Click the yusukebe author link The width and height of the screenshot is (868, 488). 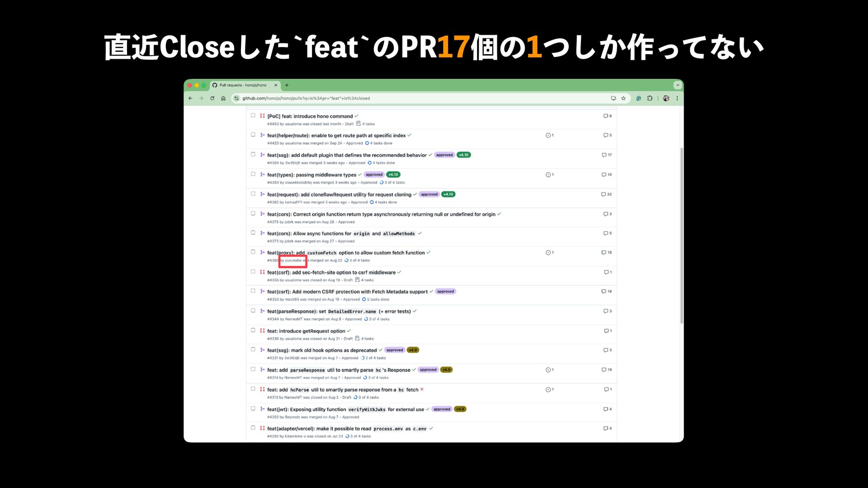click(x=293, y=260)
